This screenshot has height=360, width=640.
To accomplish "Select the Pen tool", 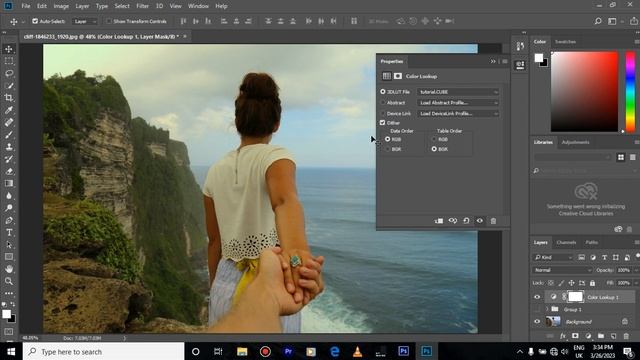I will (9, 220).
